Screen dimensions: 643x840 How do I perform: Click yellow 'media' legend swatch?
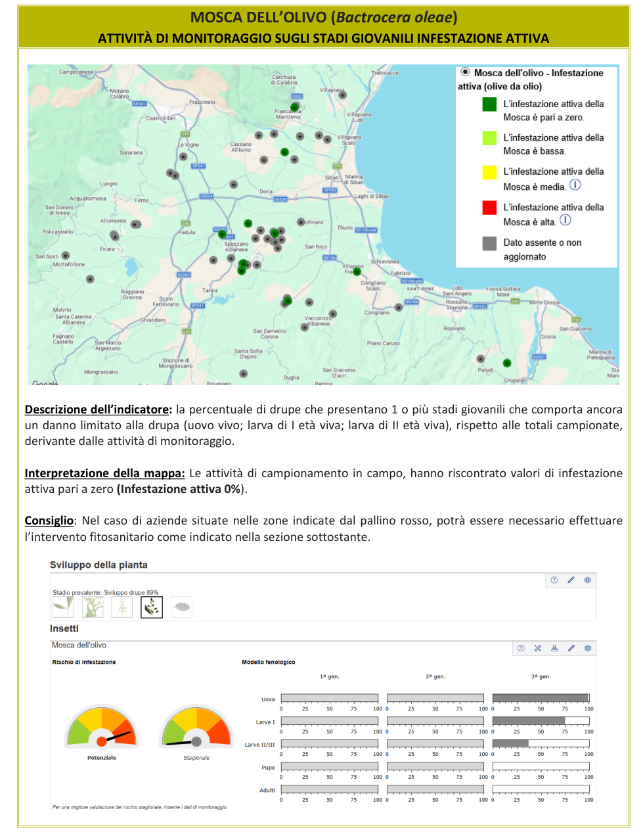(489, 172)
